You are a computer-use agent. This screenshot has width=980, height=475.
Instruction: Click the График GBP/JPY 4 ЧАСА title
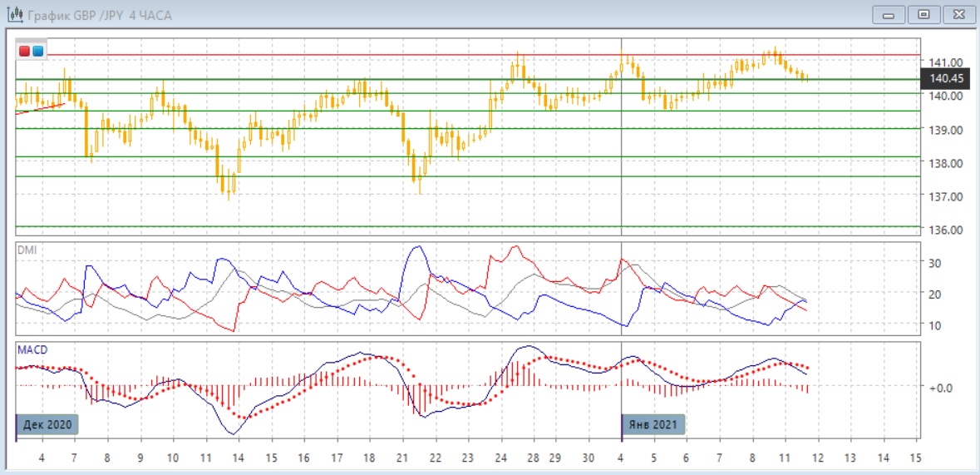pos(100,16)
